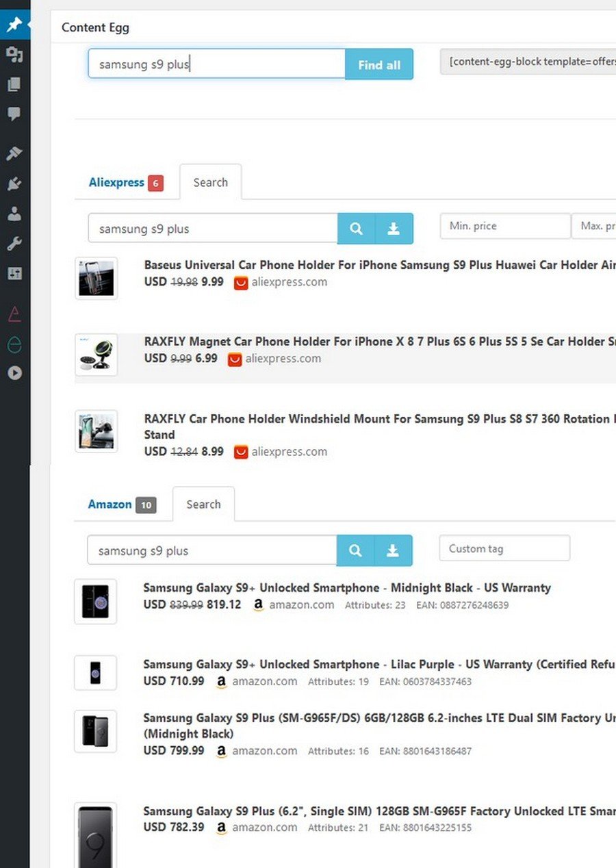This screenshot has height=868, width=616.
Task: Open the Plugins sidebar icon
Action: (x=14, y=184)
